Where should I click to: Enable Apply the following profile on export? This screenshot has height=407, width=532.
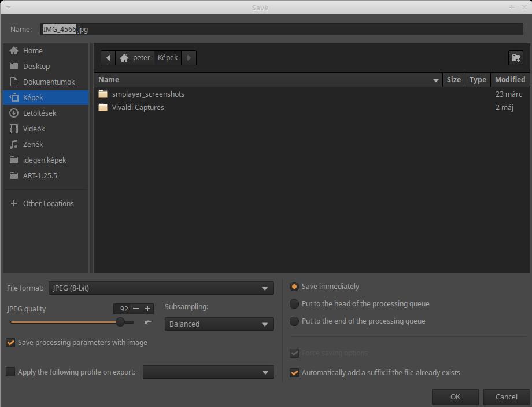(10, 372)
